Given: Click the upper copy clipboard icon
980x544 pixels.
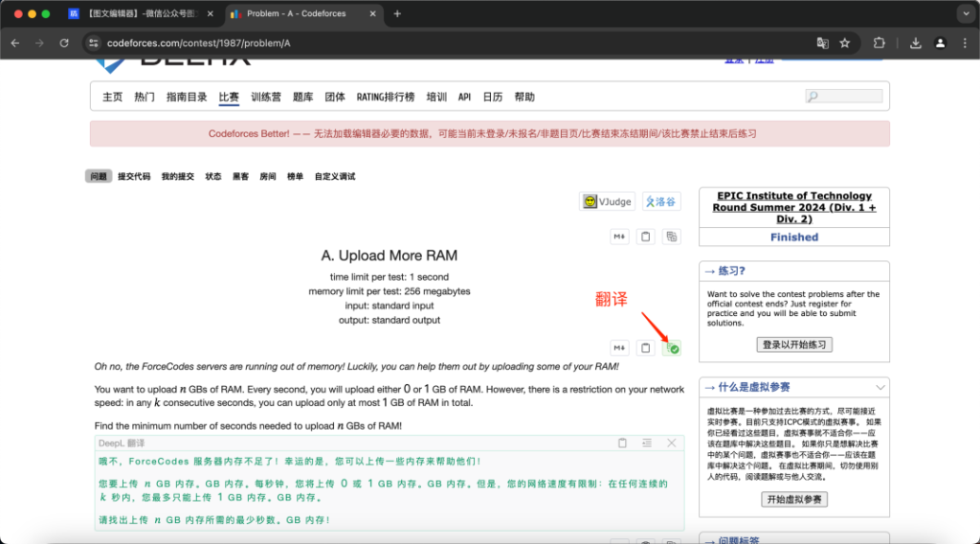Looking at the screenshot, I should (x=646, y=237).
